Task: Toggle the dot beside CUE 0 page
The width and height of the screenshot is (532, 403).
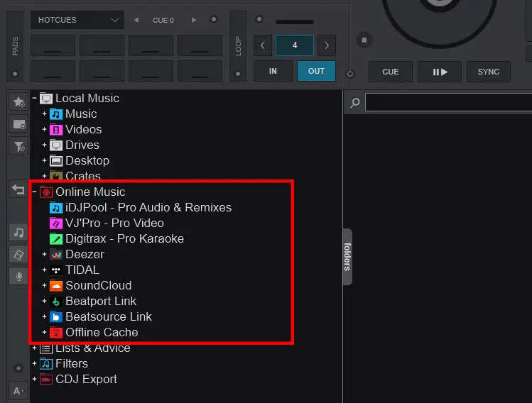Action: (214, 19)
